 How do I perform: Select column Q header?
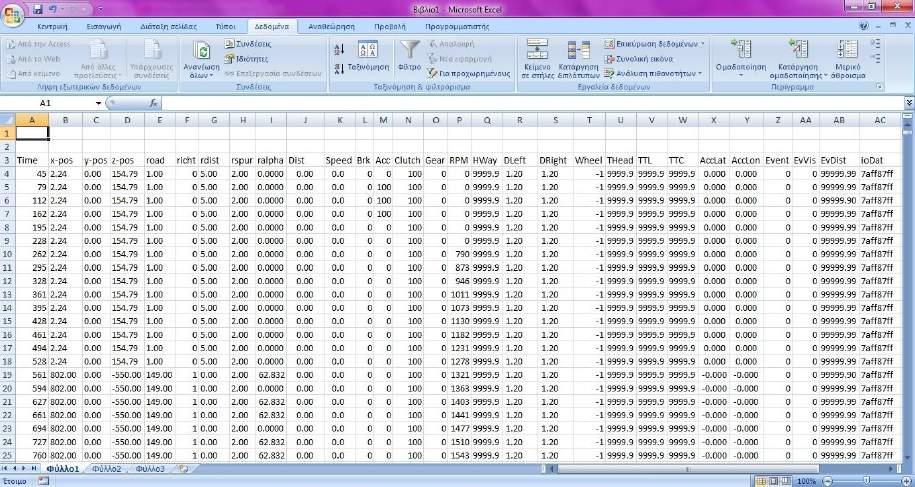[x=487, y=120]
